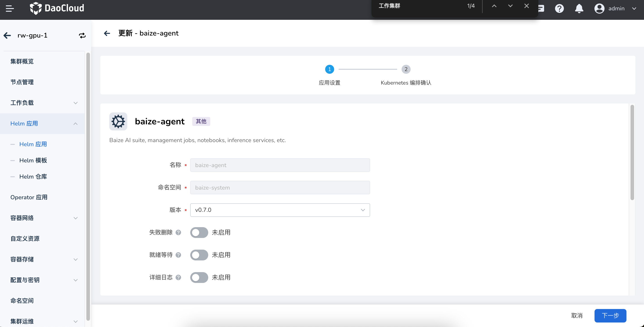The width and height of the screenshot is (644, 327).
Task: Click the 下一步 button
Action: tap(610, 316)
